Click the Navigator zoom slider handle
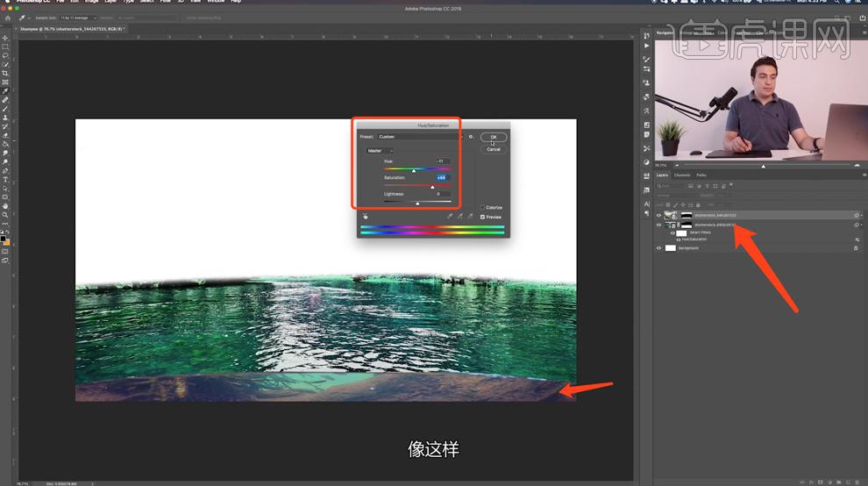This screenshot has height=486, width=868. pos(764,166)
